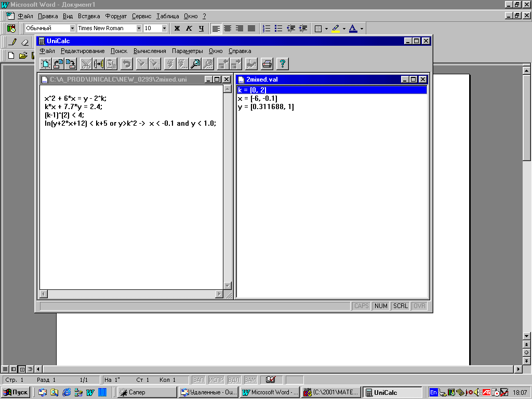The height and width of the screenshot is (399, 532).
Task: Toggle align right in Word toolbar
Action: coord(240,29)
